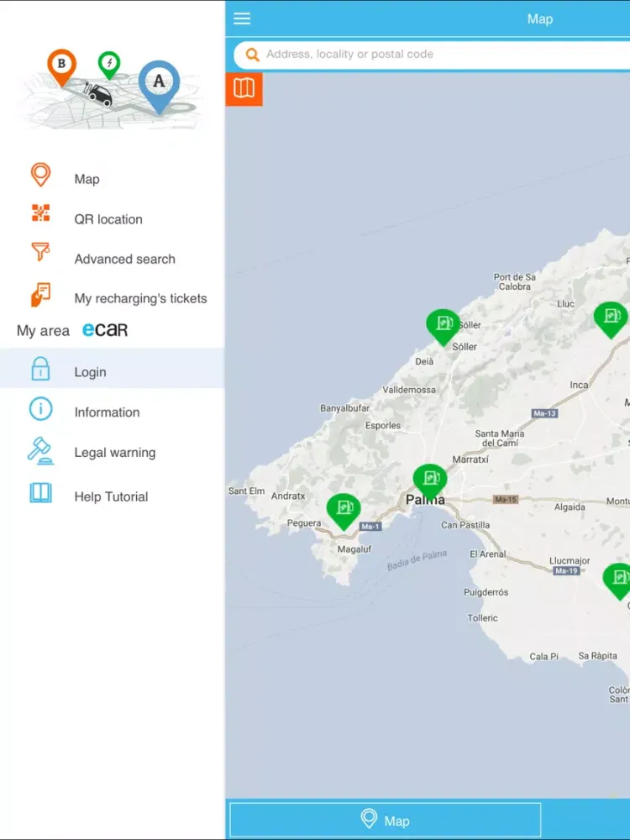The height and width of the screenshot is (840, 630).
Task: Click the 'Ma-19' road badge
Action: [x=566, y=570]
